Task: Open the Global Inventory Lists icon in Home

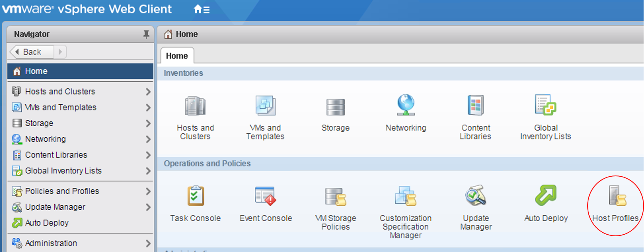Action: (545, 105)
